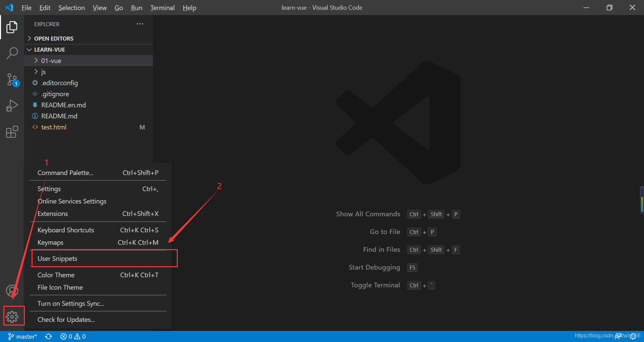Click the Manage gear icon
This screenshot has width=644, height=342.
click(x=12, y=317)
